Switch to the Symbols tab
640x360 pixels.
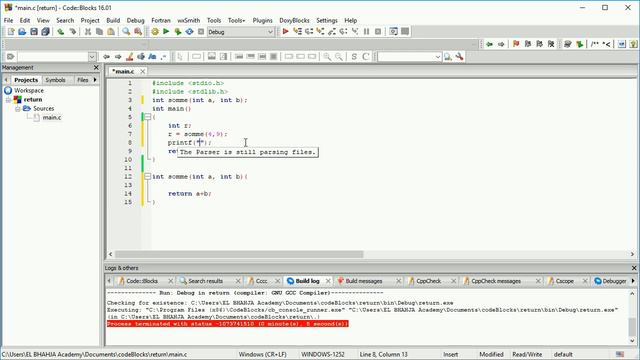tap(56, 80)
